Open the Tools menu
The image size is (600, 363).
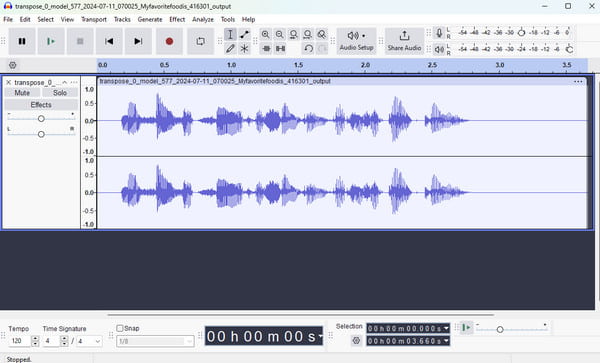tap(228, 19)
